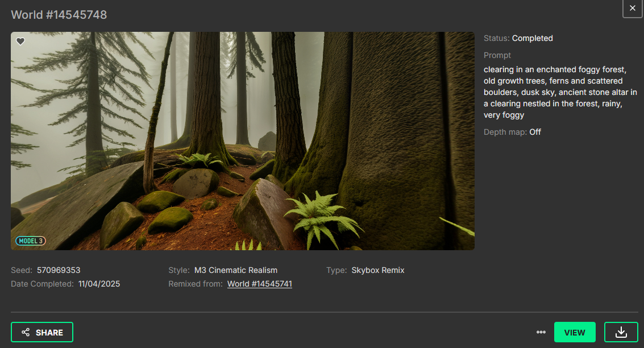Click the Prompt heading label
Image resolution: width=644 pixels, height=348 pixels.
[x=497, y=55]
